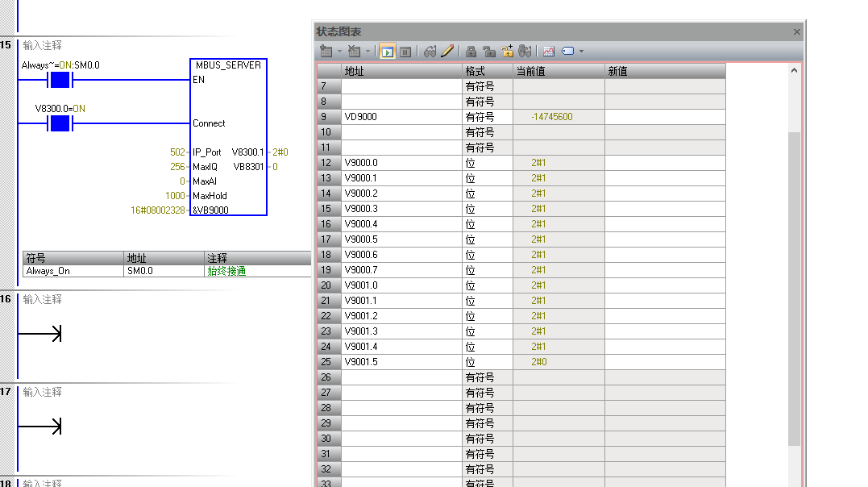Image resolution: width=868 pixels, height=487 pixels.
Task: Open the add row dropdown arrow
Action: pyautogui.click(x=339, y=51)
